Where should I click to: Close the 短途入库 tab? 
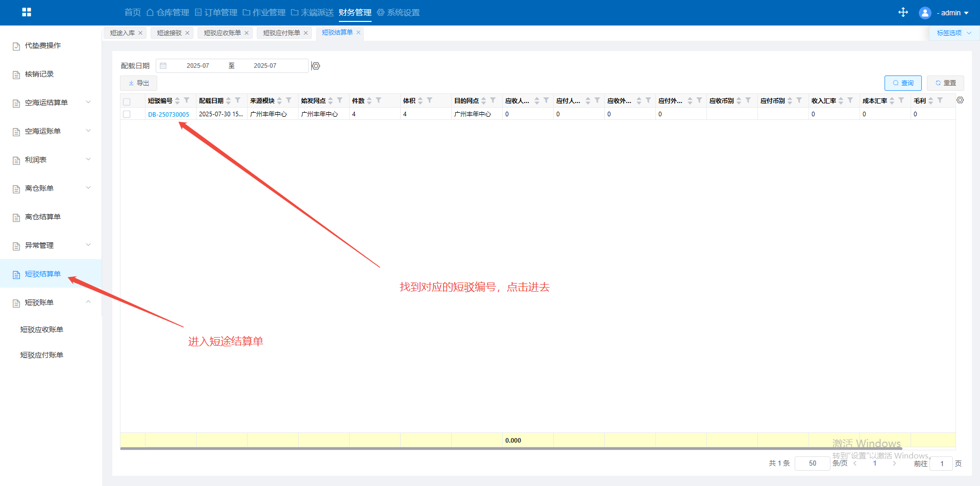tap(140, 33)
